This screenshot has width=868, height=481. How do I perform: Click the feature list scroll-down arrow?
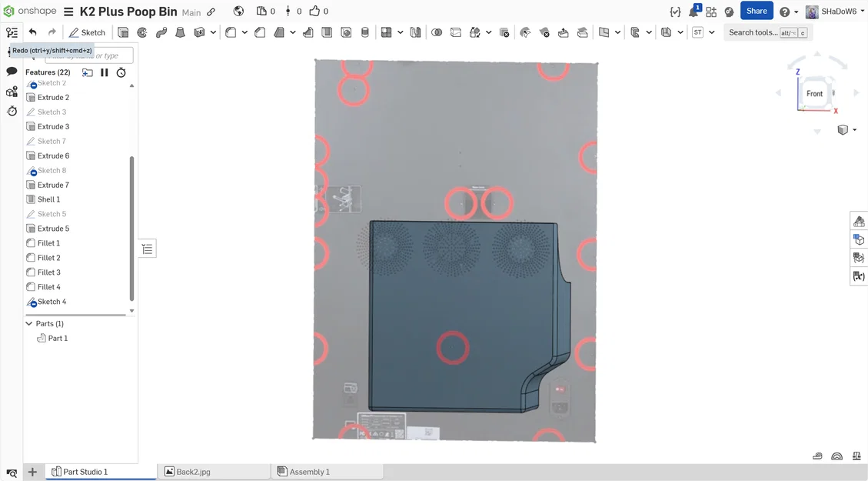[131, 311]
